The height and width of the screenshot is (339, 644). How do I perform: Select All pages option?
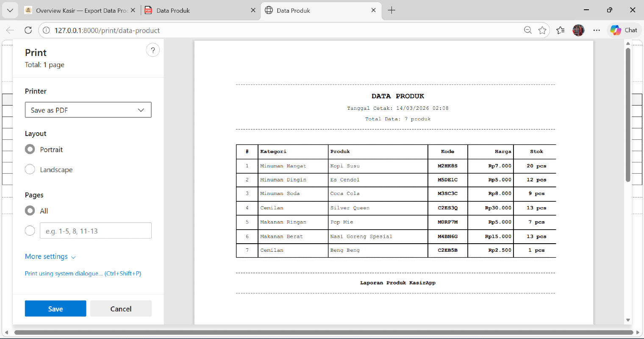click(x=30, y=211)
